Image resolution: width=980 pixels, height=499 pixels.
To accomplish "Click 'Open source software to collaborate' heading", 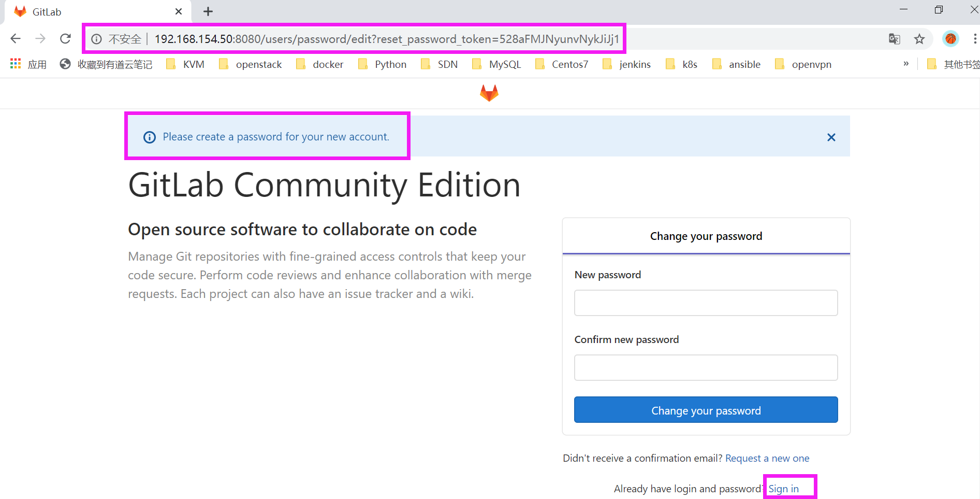I will click(x=302, y=229).
